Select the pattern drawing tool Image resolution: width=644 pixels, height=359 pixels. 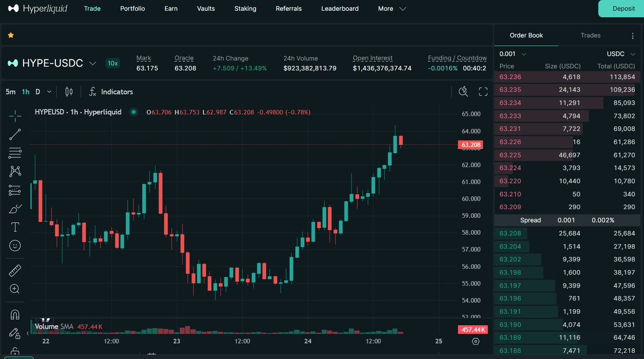pyautogui.click(x=15, y=171)
